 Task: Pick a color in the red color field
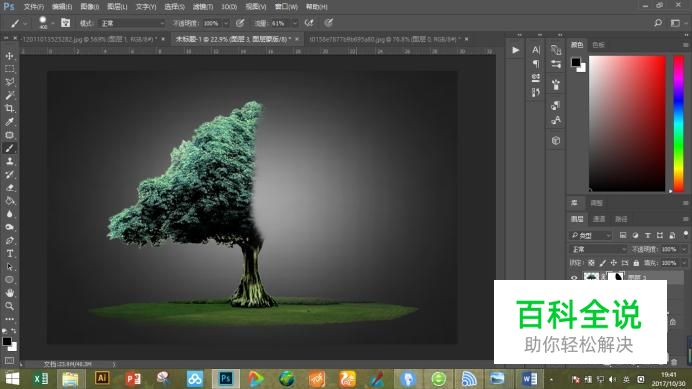click(x=627, y=124)
